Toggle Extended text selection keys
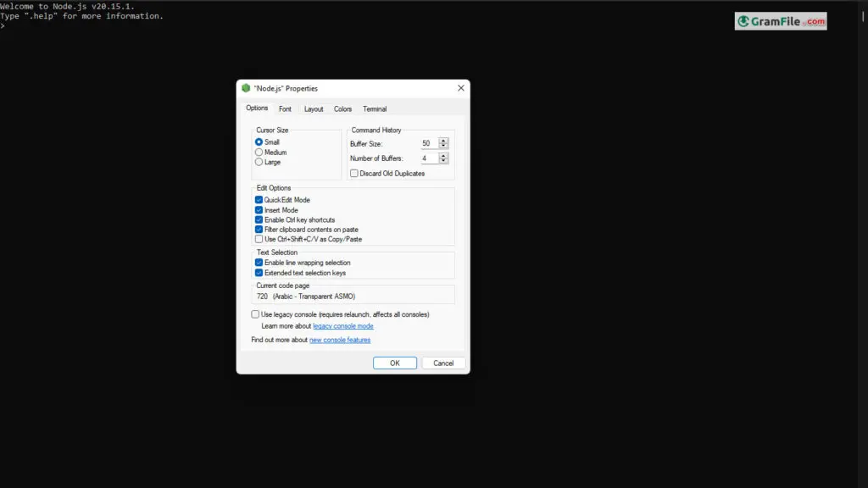Viewport: 868px width, 488px height. 259,273
